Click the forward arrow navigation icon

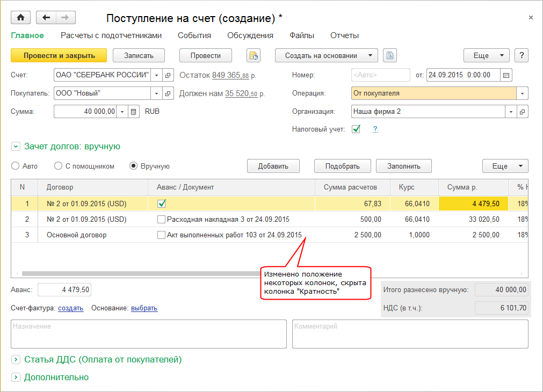click(64, 18)
